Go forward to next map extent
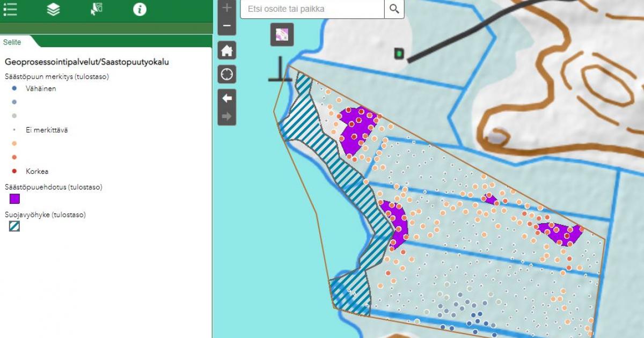This screenshot has width=644, height=338. (227, 116)
